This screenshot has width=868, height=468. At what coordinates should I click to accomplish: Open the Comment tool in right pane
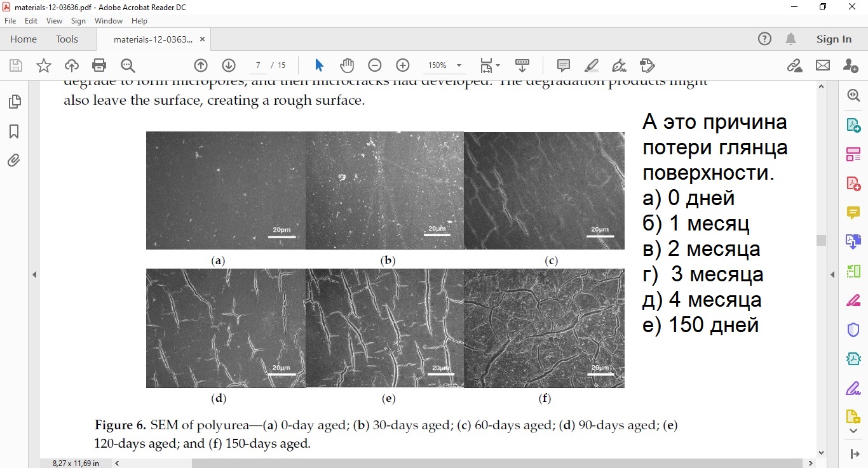pyautogui.click(x=853, y=213)
